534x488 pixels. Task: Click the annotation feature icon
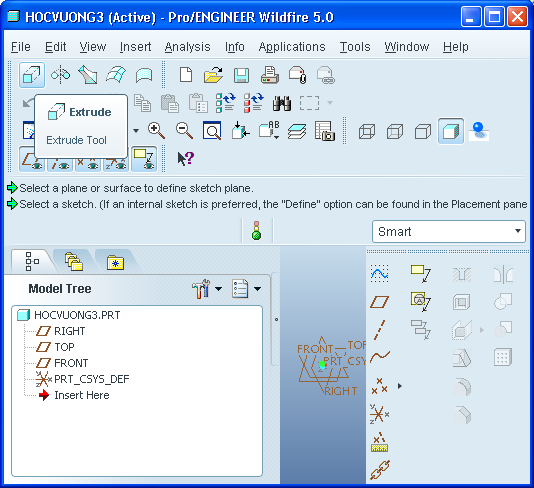[x=421, y=273]
